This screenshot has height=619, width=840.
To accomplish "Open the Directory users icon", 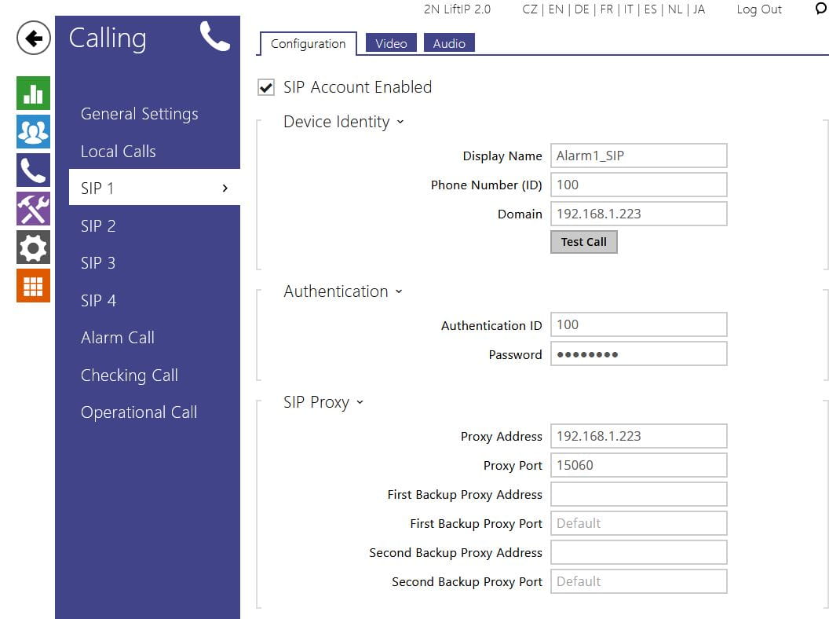I will 33,132.
